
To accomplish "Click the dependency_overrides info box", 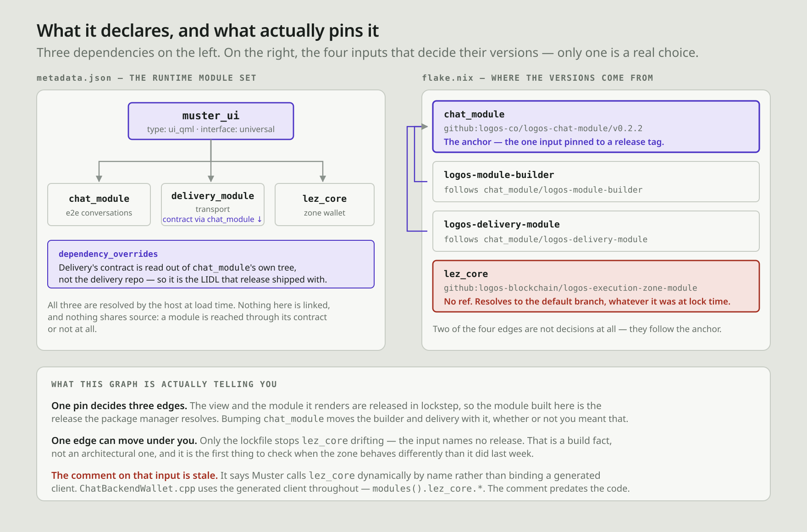I will coord(211,264).
